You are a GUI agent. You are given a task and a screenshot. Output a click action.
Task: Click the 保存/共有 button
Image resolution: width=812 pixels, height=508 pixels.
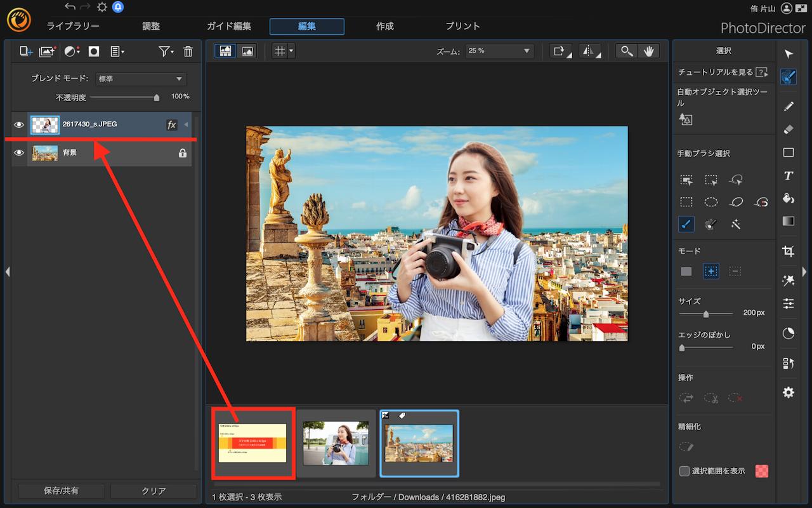61,491
